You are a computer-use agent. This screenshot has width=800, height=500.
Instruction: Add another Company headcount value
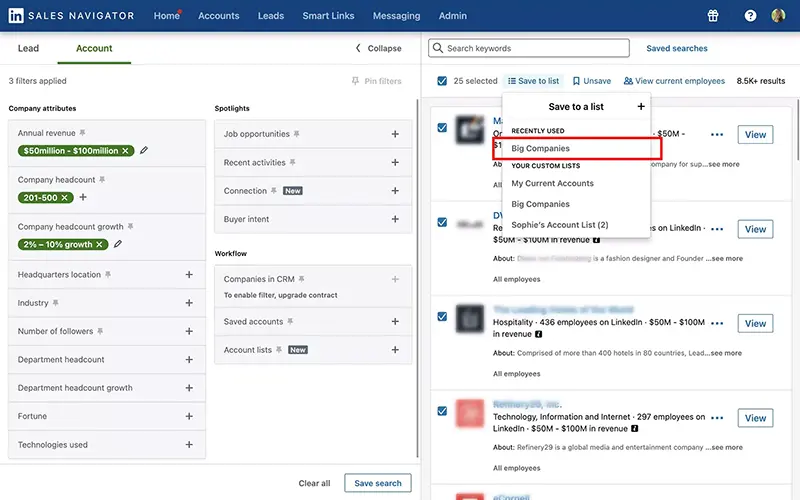click(83, 197)
